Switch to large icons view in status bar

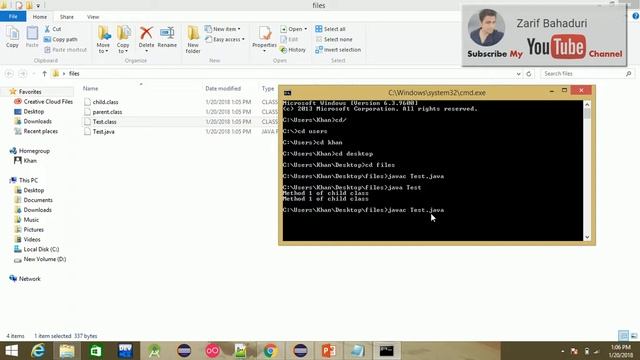tap(633, 336)
